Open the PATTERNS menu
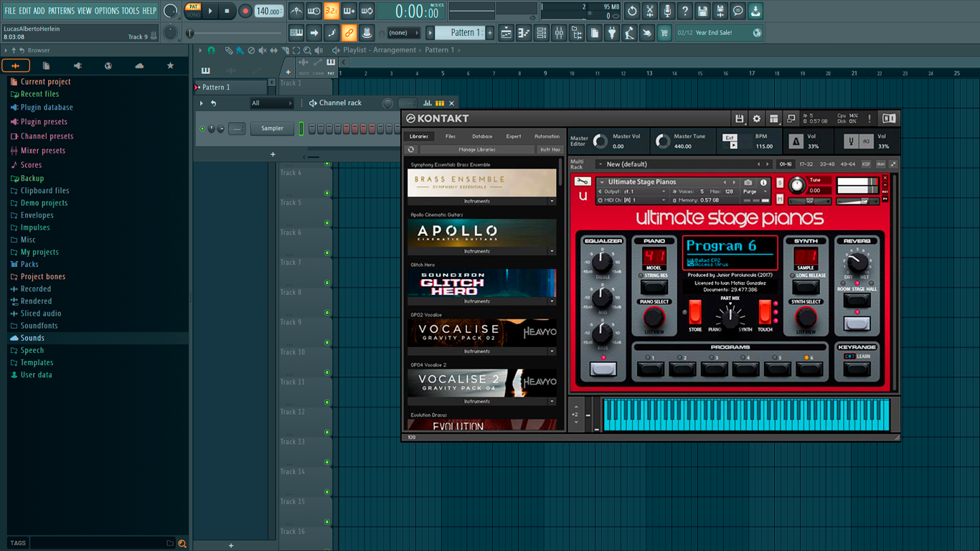The width and height of the screenshot is (980, 551). coord(61,11)
